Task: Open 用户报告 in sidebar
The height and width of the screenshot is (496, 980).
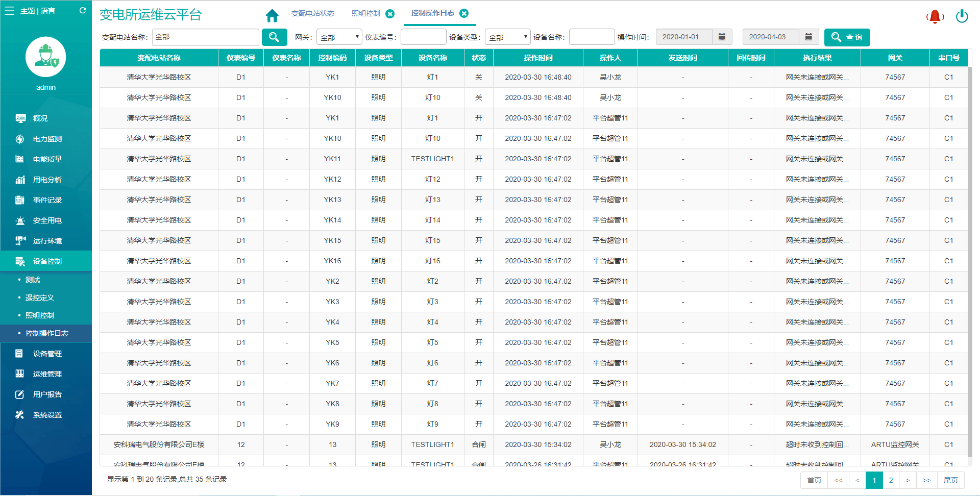Action: pyautogui.click(x=46, y=394)
